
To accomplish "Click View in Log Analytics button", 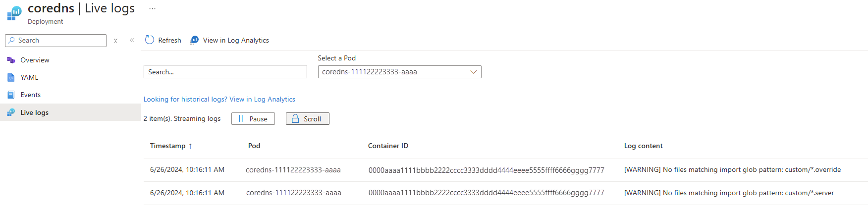I will 229,40.
